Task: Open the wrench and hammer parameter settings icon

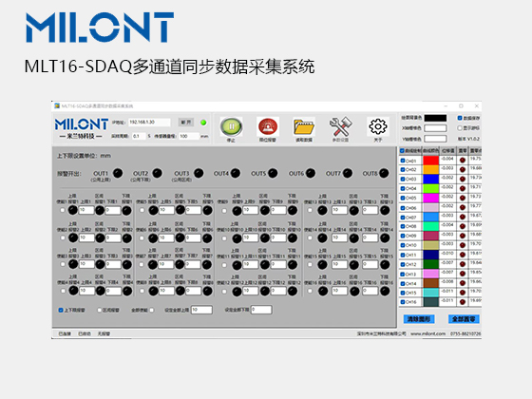Action: point(341,126)
